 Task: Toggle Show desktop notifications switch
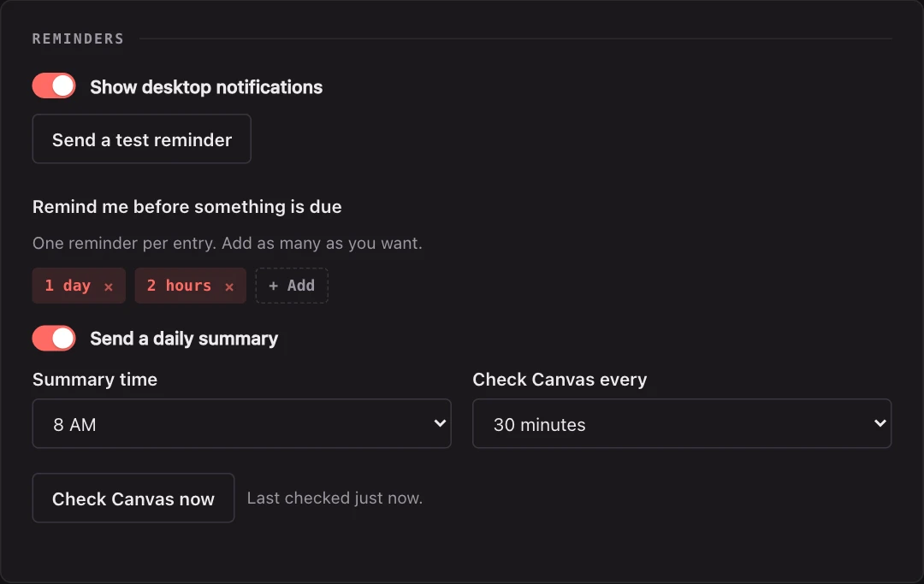click(x=54, y=86)
